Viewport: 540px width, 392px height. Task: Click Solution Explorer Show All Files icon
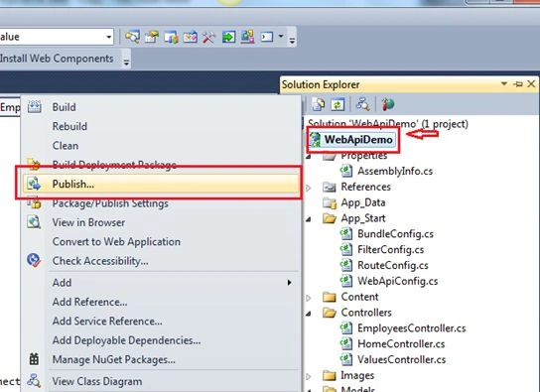[x=319, y=104]
